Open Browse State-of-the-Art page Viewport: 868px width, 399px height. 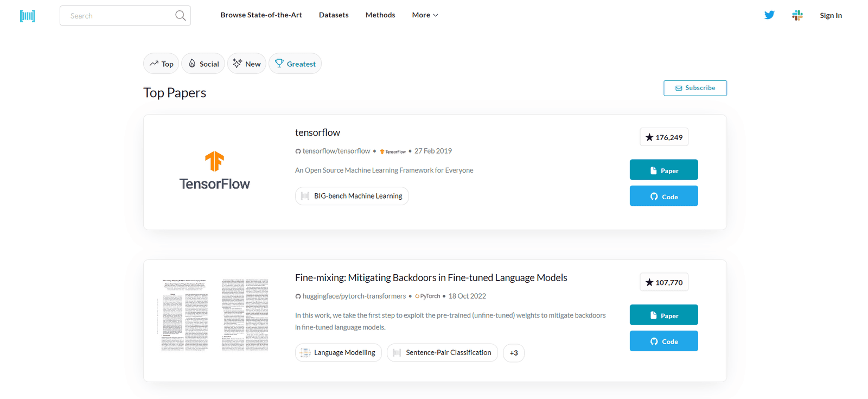[x=261, y=15]
